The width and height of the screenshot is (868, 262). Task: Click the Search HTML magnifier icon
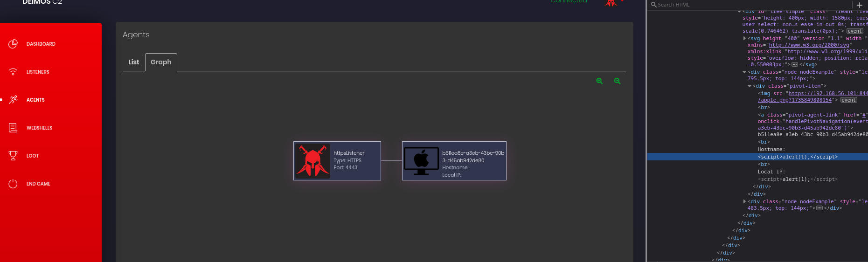click(x=654, y=5)
